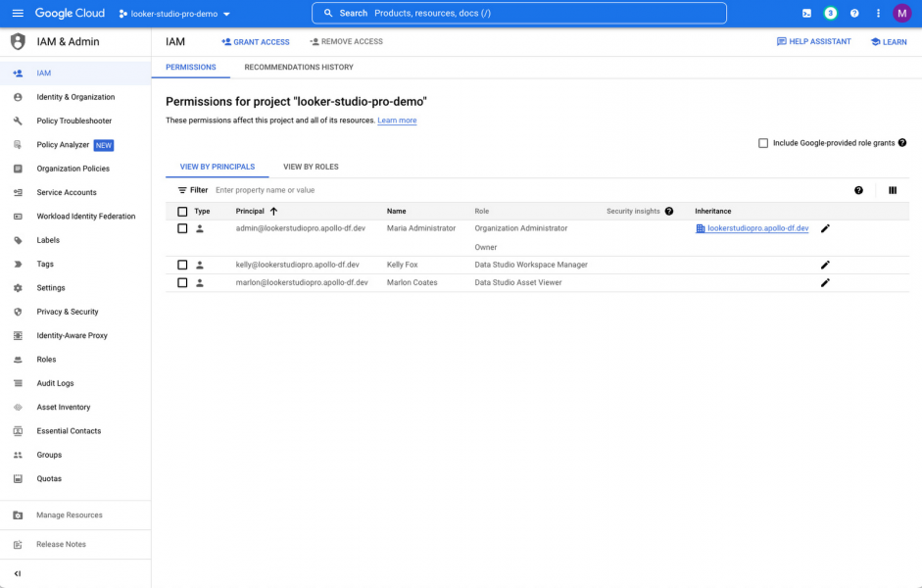Open the help question mark menu in top bar

[854, 13]
